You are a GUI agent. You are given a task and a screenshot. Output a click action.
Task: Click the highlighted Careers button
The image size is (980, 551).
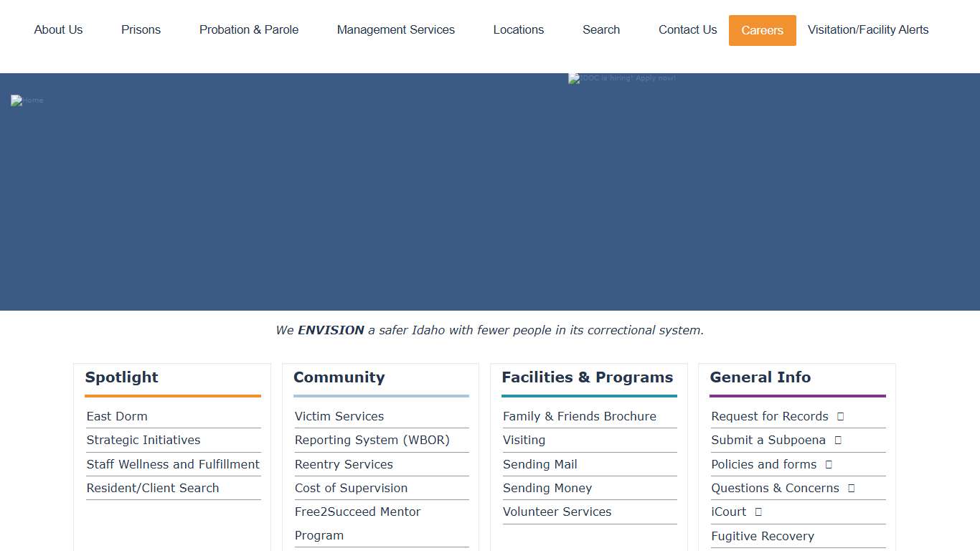(x=762, y=30)
